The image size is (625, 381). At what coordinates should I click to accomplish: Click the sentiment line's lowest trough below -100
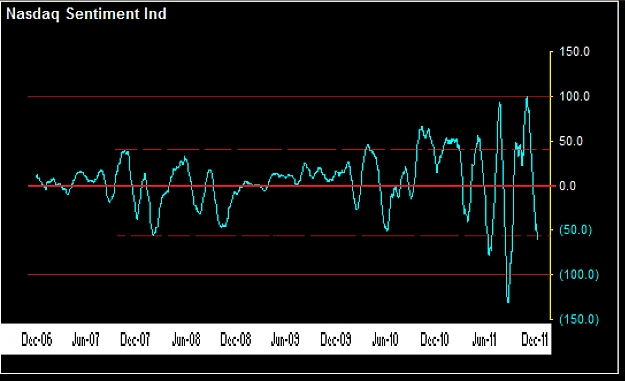(x=508, y=301)
